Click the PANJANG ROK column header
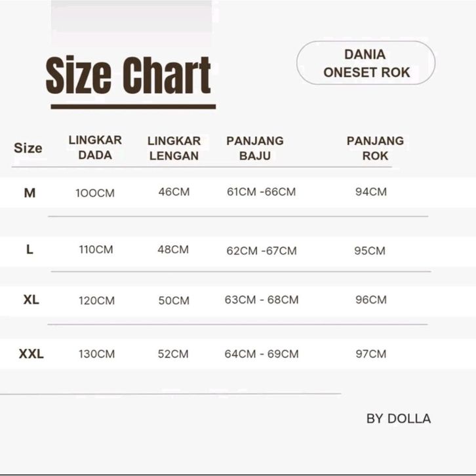 click(x=375, y=148)
